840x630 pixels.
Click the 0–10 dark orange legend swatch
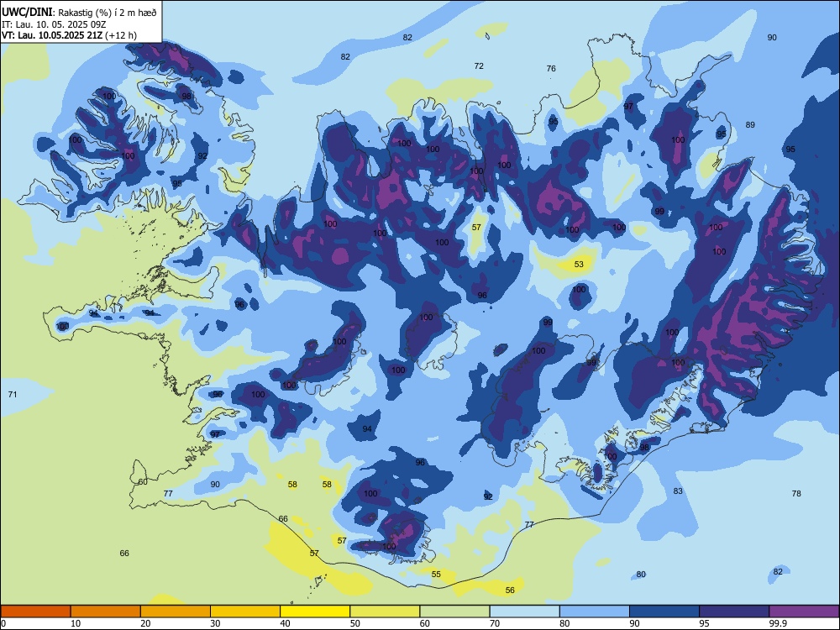pyautogui.click(x=35, y=612)
